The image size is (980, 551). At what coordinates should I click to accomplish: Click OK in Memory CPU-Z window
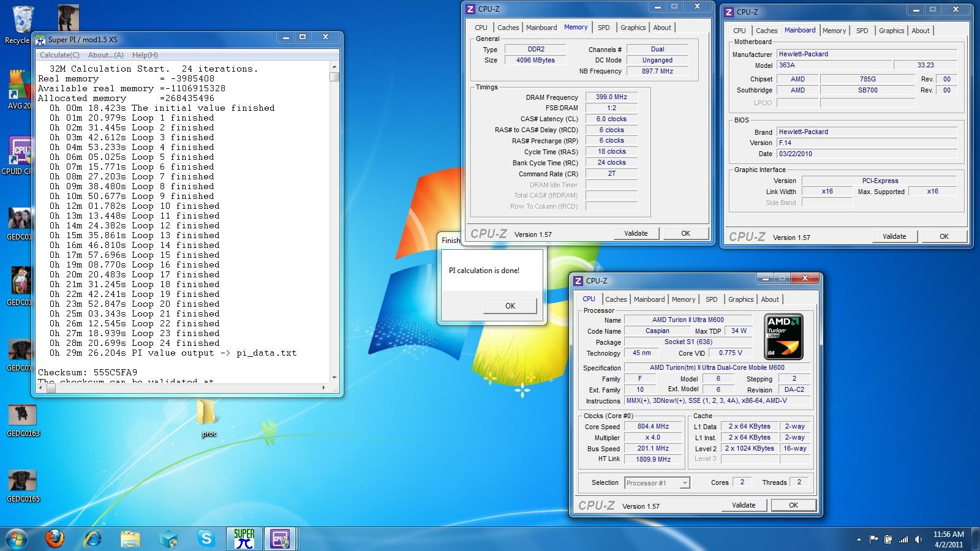685,233
